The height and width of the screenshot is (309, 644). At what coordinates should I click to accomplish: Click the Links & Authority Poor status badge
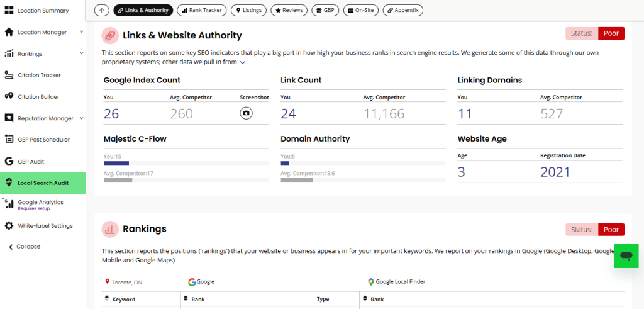tap(611, 33)
